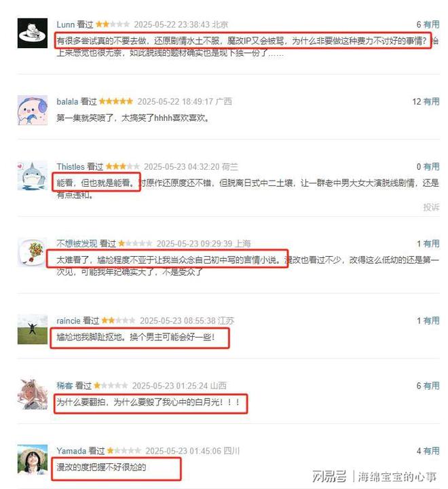Visit balala's user profile link
Screen dimensions: 448x489
67,102
